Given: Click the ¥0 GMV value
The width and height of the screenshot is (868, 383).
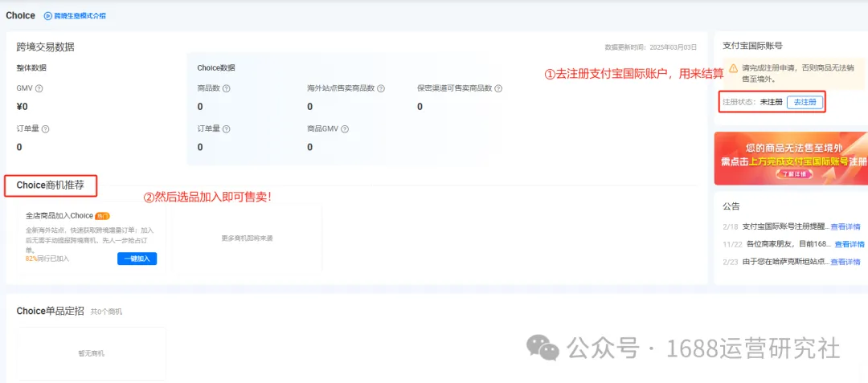Looking at the screenshot, I should (23, 107).
